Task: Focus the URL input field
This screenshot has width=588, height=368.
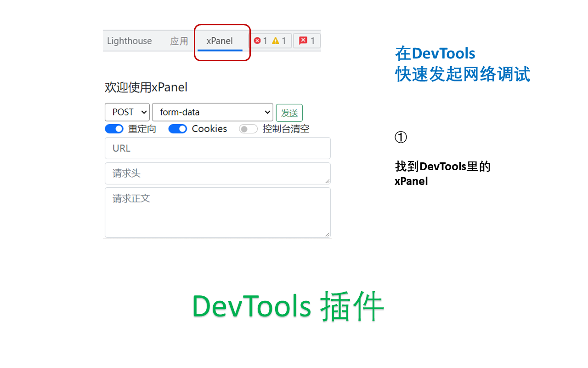Action: (218, 148)
